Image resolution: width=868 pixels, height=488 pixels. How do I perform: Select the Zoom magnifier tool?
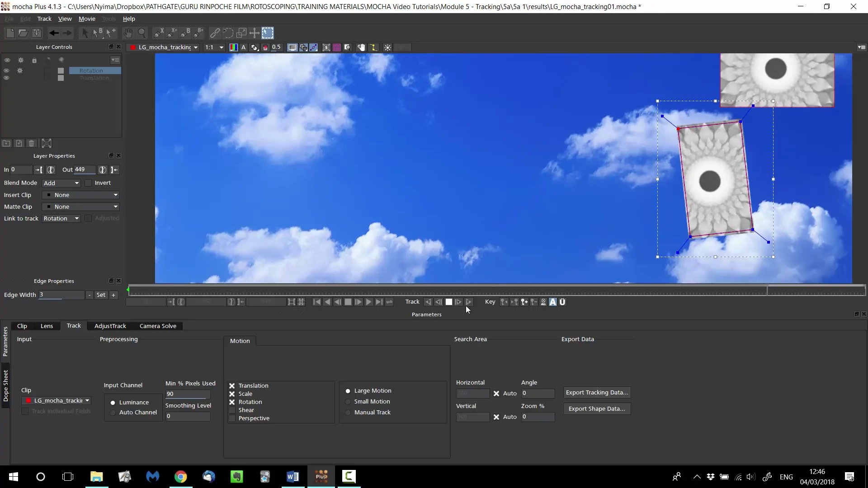point(142,33)
